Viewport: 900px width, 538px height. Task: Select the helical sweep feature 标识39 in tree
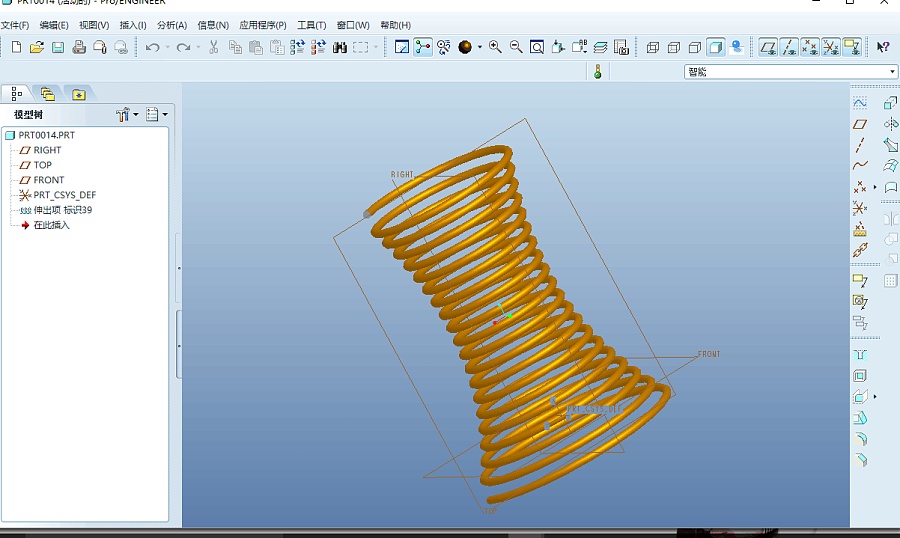pyautogui.click(x=63, y=210)
